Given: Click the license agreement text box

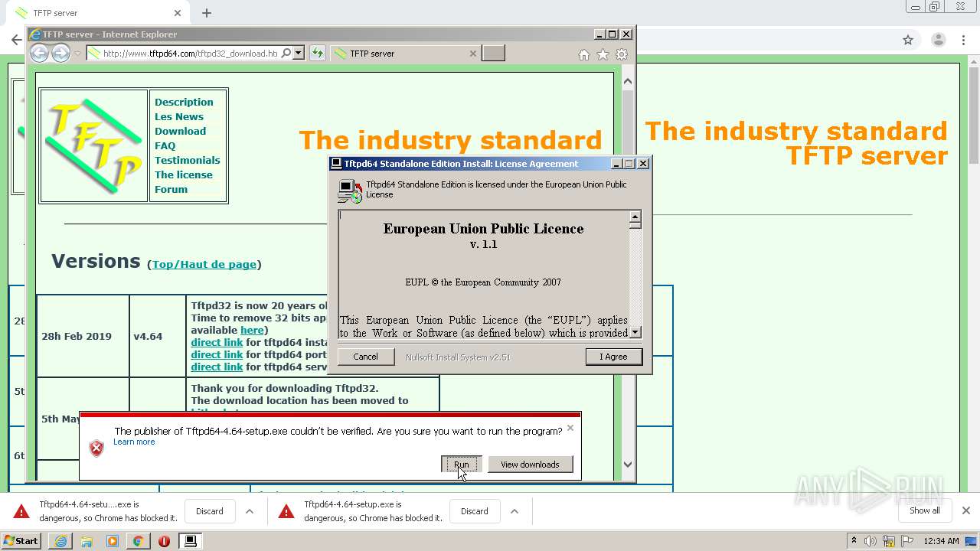Looking at the screenshot, I should tap(484, 275).
